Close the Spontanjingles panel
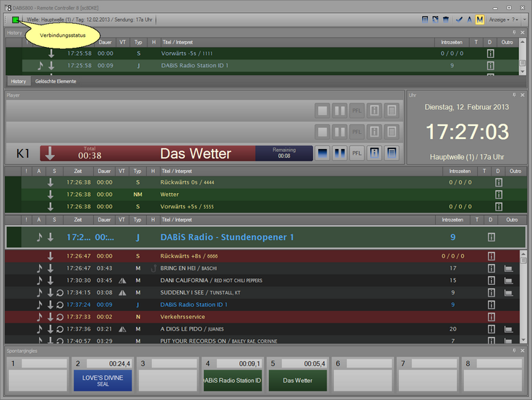Viewport: 532px width, 400px height. (x=523, y=351)
